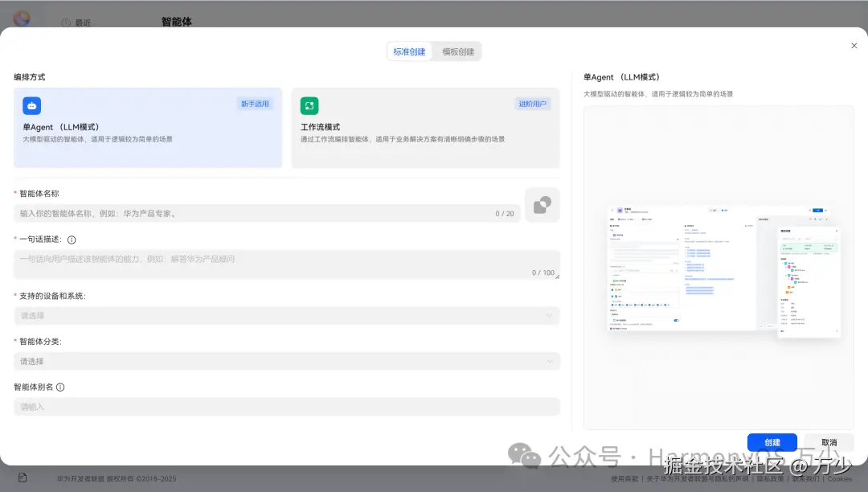
Task: Click the 0 / 20 character counter
Action: [x=504, y=214]
